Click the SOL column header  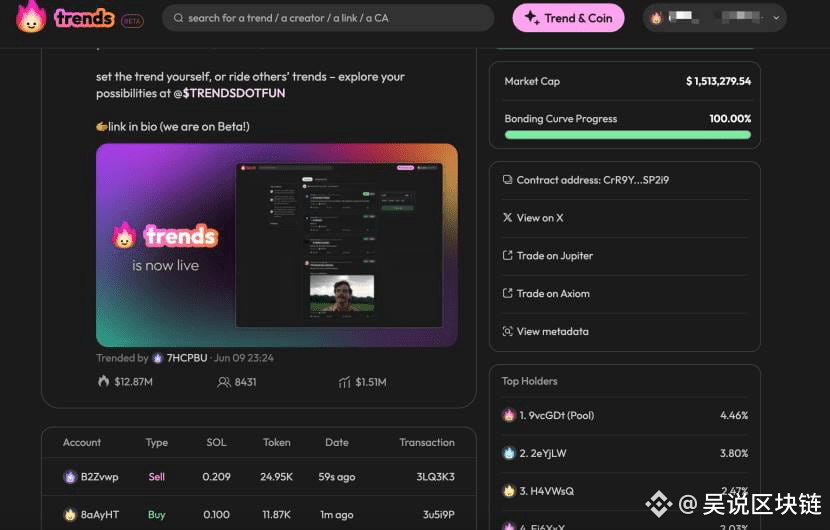pyautogui.click(x=216, y=443)
